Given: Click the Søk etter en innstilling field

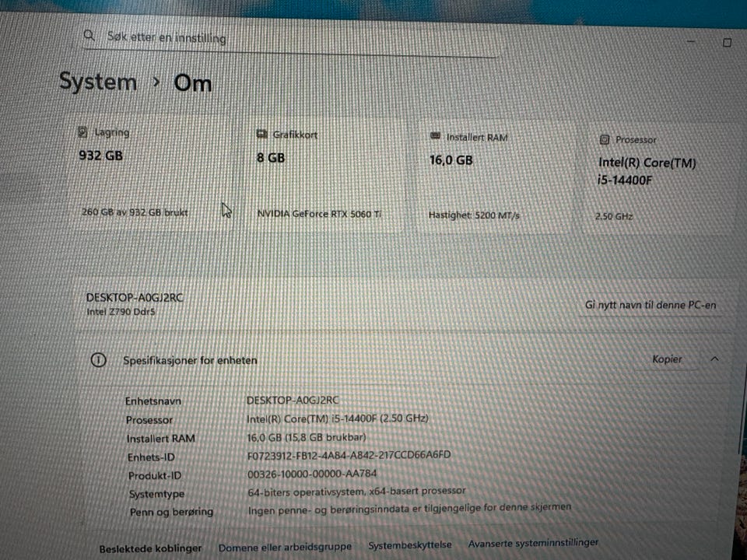Looking at the screenshot, I should click(290, 39).
